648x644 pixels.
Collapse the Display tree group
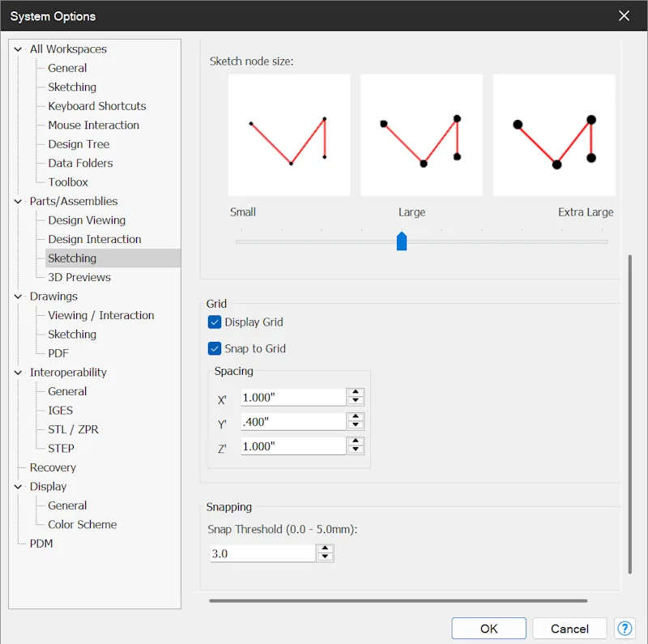tap(18, 487)
